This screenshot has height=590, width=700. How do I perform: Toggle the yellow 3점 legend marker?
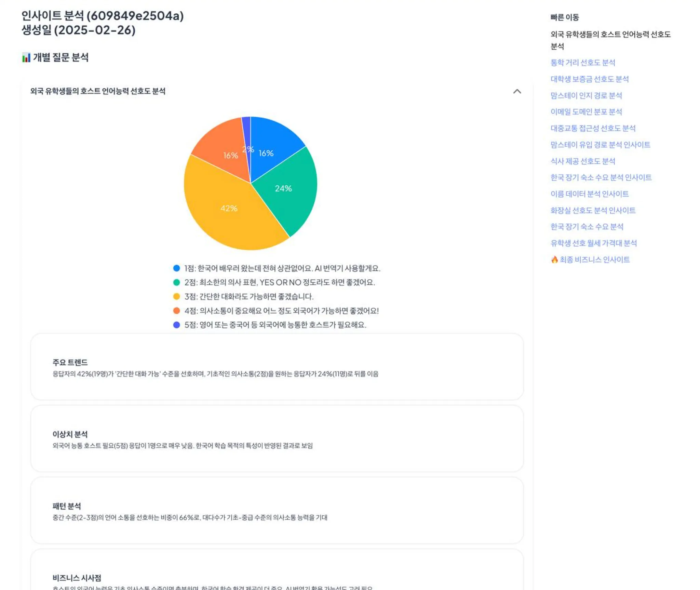coord(176,296)
